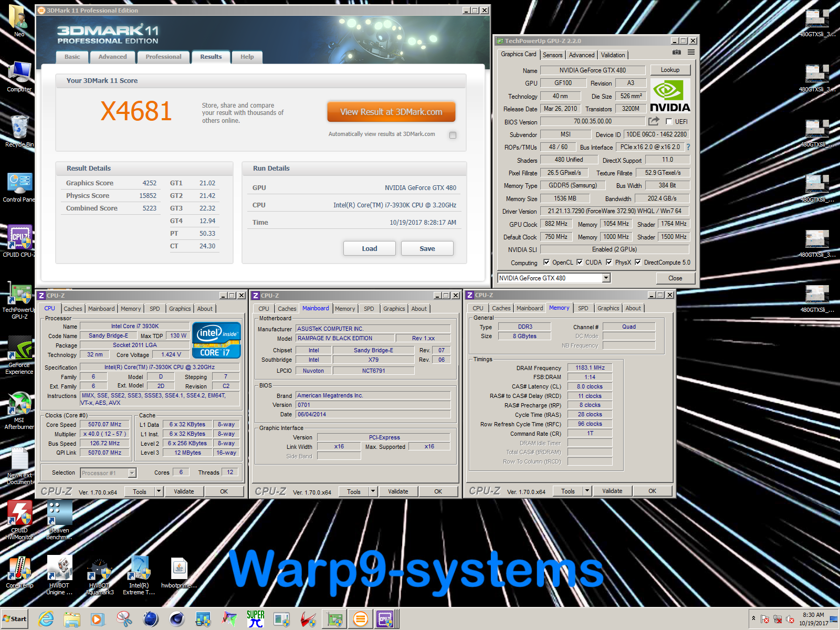The height and width of the screenshot is (630, 840).
Task: Click View Result at 3DMark.com
Action: [x=391, y=112]
